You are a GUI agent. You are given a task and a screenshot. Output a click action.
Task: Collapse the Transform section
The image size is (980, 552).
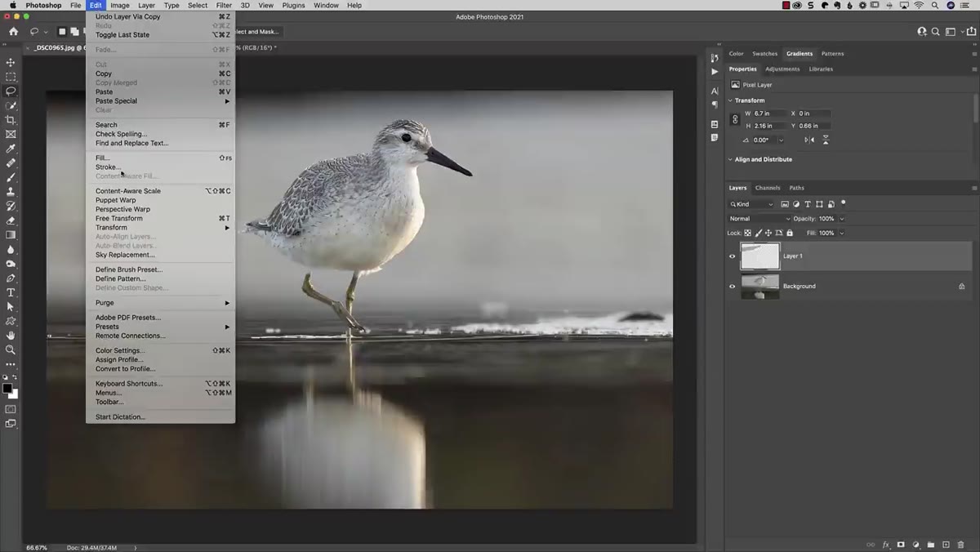pyautogui.click(x=730, y=100)
